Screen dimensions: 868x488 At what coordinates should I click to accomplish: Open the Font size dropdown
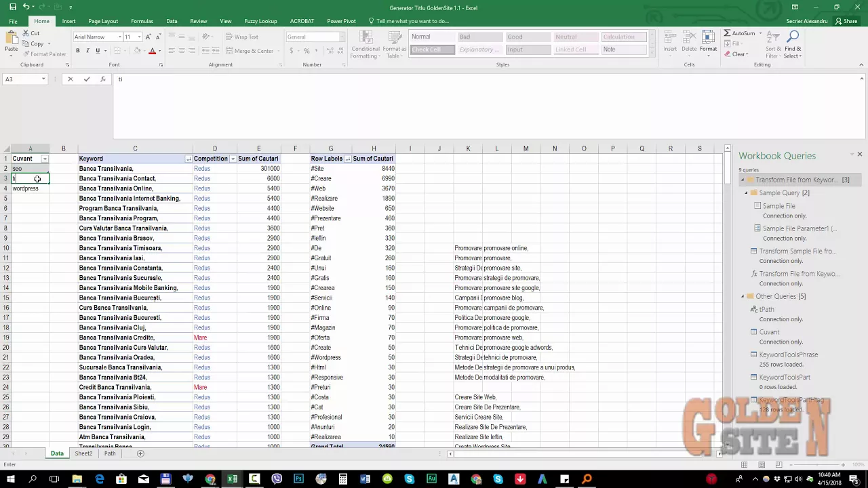click(x=139, y=37)
